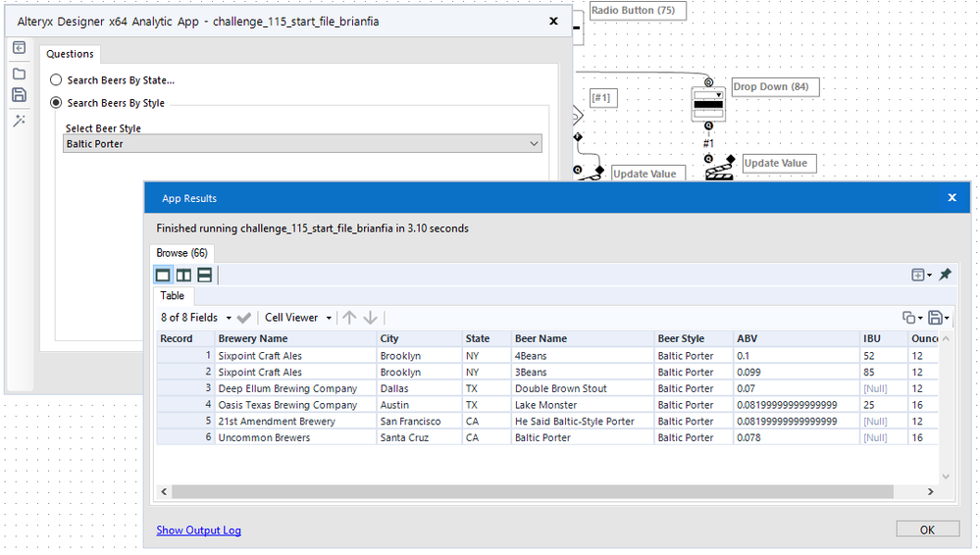
Task: Click the Brewery Name column header
Action: pyautogui.click(x=295, y=338)
